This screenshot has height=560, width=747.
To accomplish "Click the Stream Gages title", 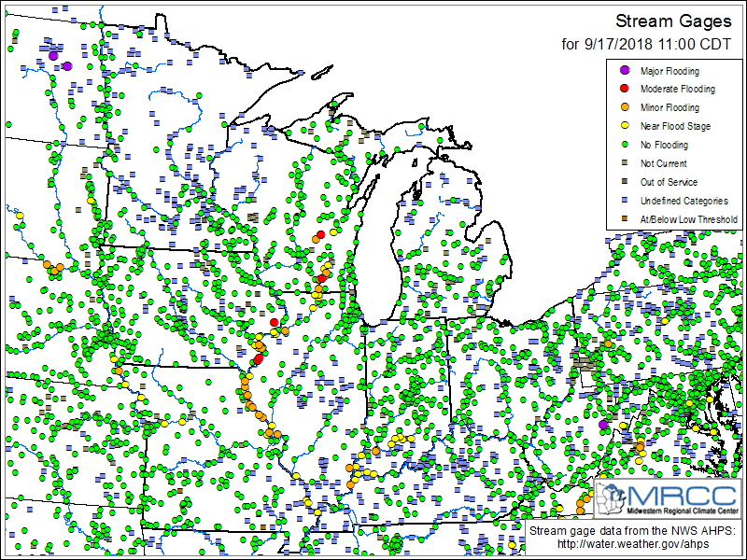I will [673, 21].
